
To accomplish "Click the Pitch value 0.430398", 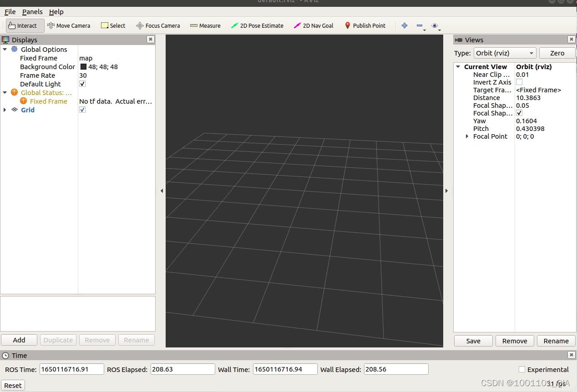I will [x=530, y=129].
